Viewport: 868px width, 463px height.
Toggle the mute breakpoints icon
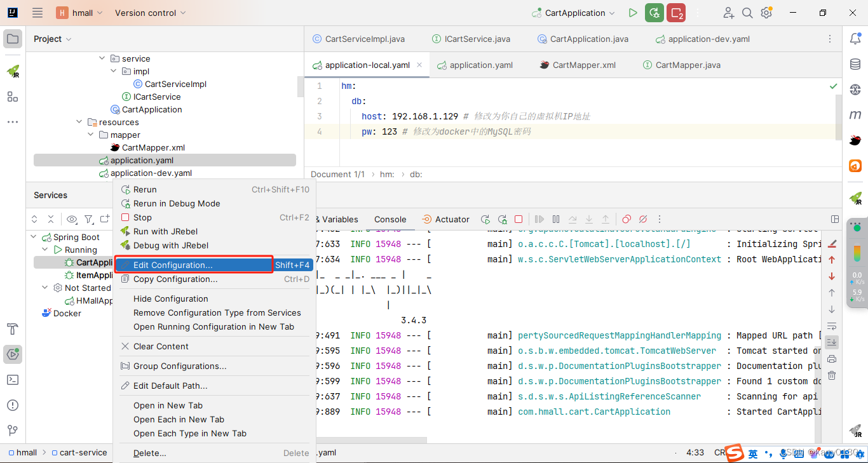click(642, 218)
